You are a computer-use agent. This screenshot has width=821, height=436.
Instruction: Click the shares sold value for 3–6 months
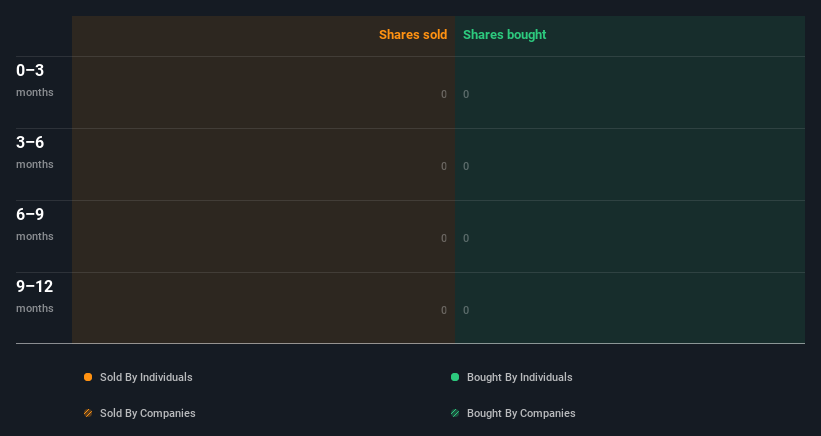pos(444,166)
